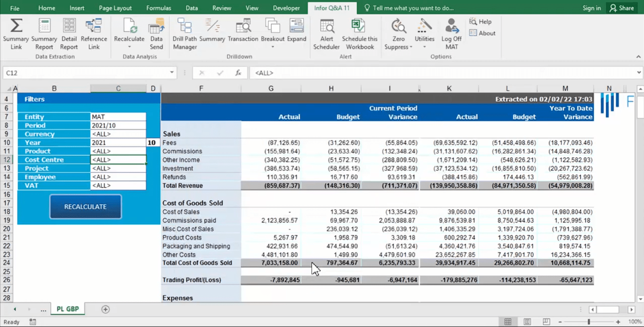Switch to Page Break Preview view

coord(546,322)
